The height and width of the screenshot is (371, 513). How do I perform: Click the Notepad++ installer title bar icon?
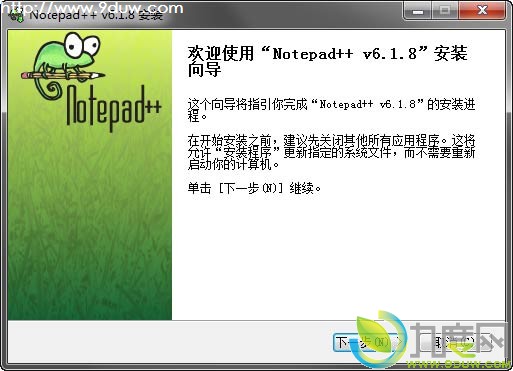tap(16, 15)
